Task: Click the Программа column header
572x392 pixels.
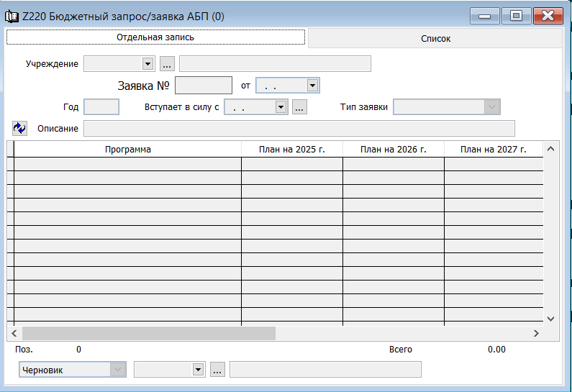Action: tap(127, 150)
